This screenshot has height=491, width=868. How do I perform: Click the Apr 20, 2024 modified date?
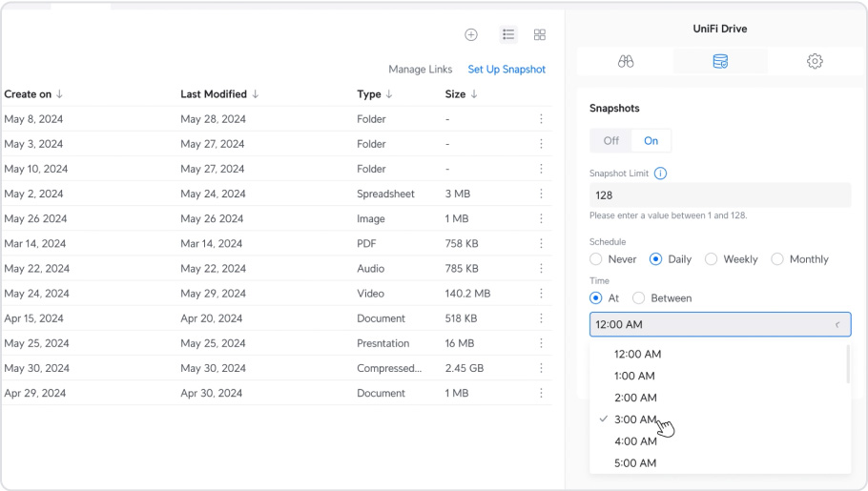point(212,318)
